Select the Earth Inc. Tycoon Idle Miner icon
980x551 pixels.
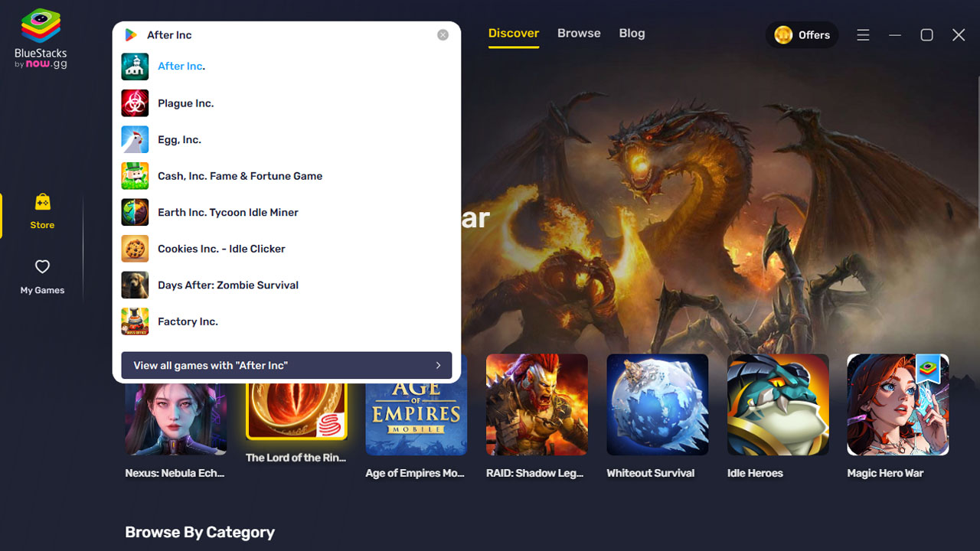click(135, 212)
